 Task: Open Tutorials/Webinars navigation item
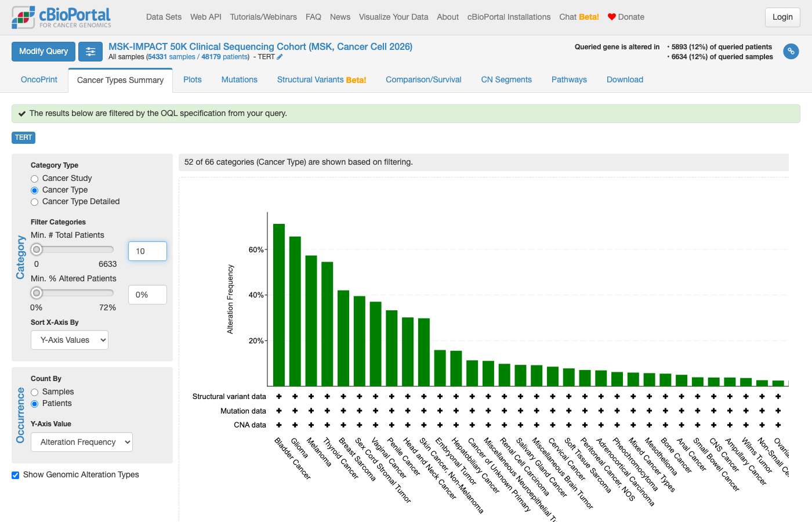tap(263, 17)
